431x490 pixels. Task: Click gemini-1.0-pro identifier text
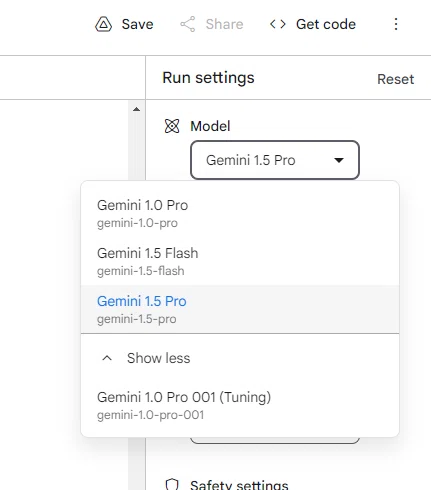pyautogui.click(x=137, y=223)
